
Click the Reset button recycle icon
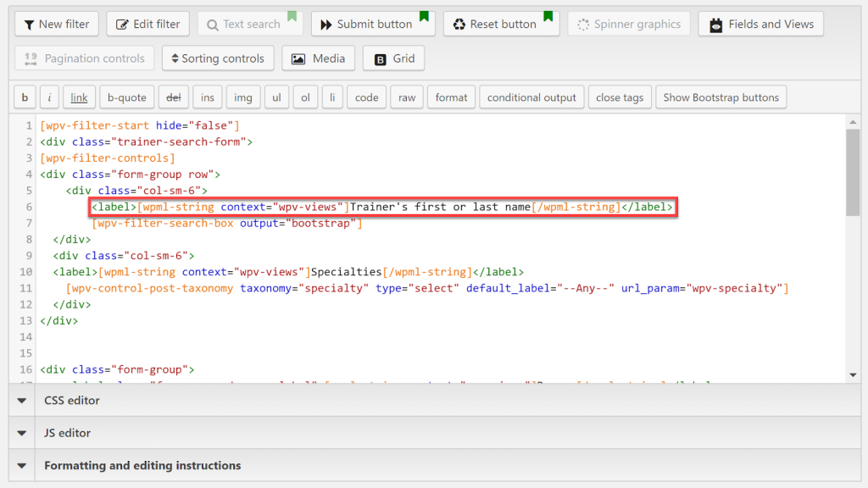[459, 25]
